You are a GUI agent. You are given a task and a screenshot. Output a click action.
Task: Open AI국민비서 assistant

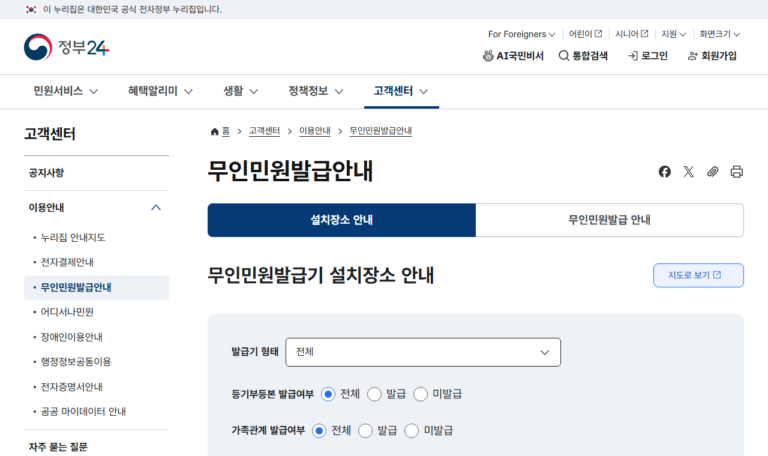pos(513,56)
